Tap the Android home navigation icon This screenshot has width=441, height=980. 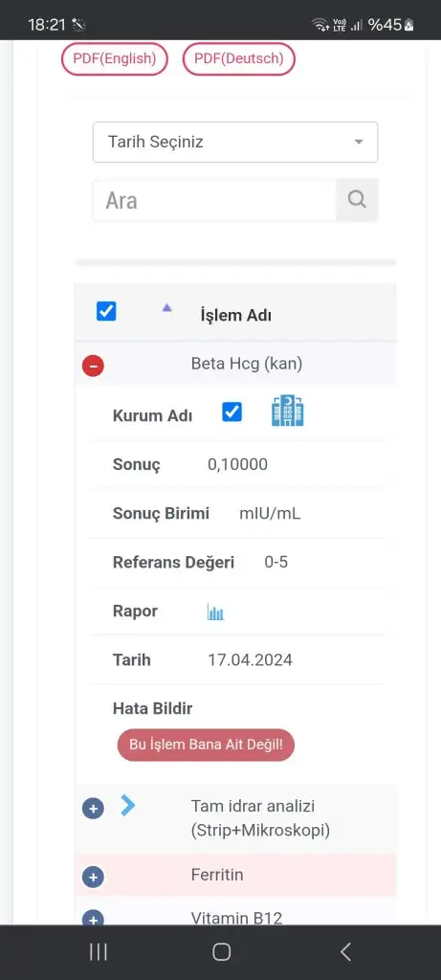coord(221,952)
